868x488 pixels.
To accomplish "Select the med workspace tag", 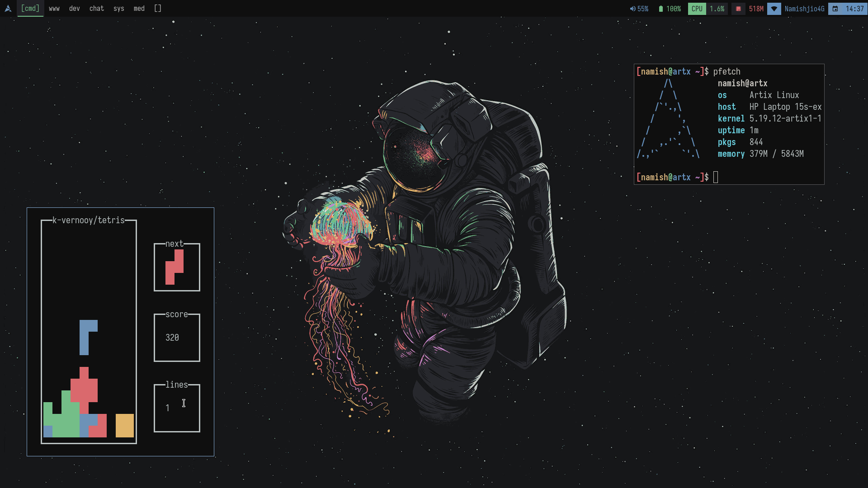I will (x=139, y=9).
